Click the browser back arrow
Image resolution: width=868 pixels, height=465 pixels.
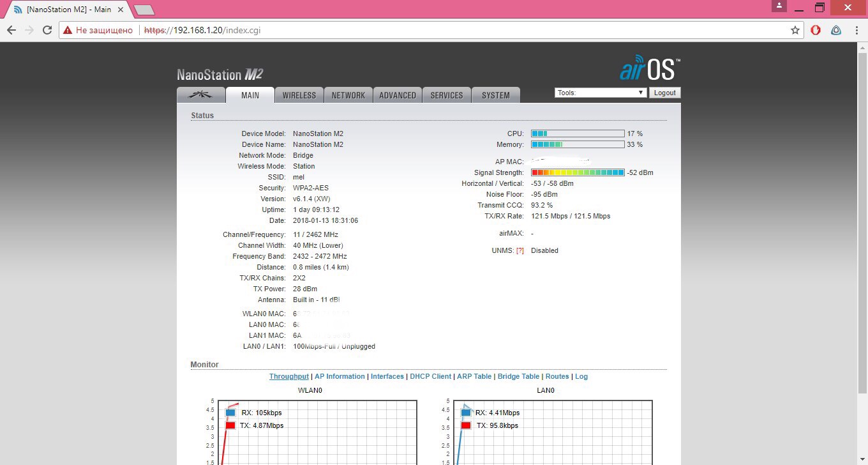click(x=11, y=30)
